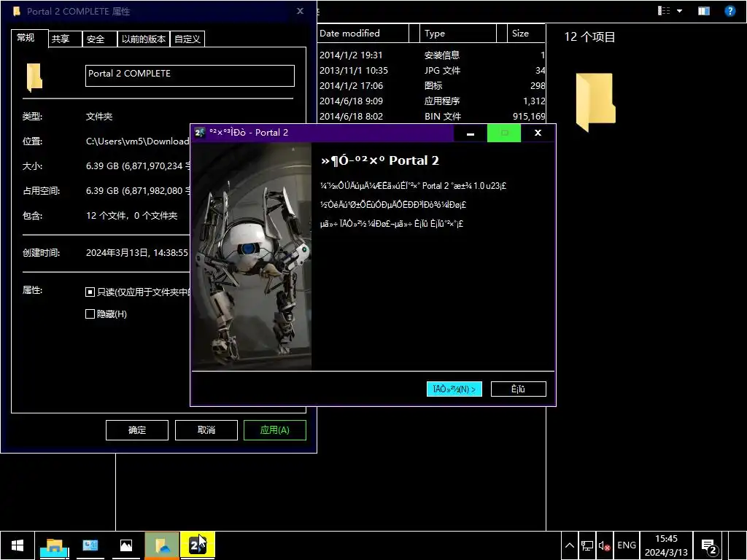Click the folder icon in properties dialog

coord(34,77)
